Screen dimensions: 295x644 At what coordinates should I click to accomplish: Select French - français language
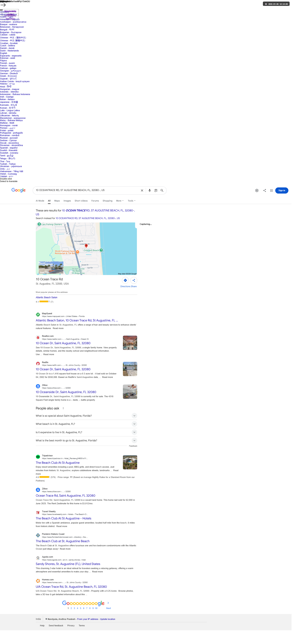point(8,66)
